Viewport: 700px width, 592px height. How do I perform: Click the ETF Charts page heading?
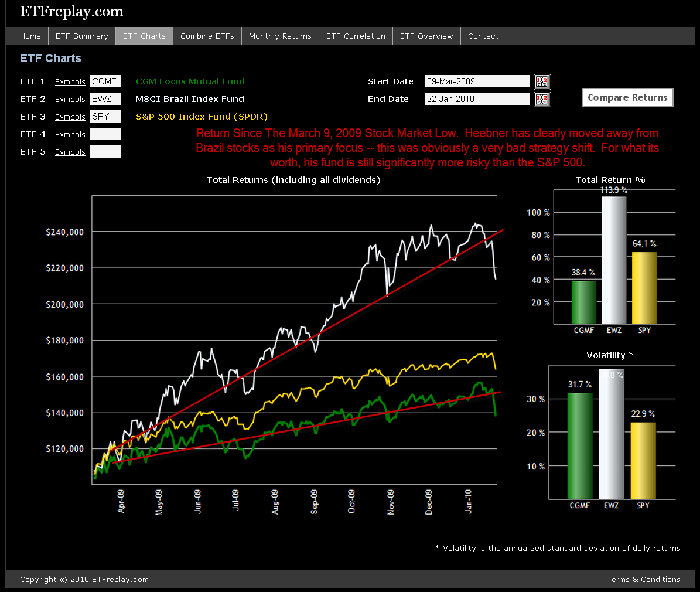(50, 58)
